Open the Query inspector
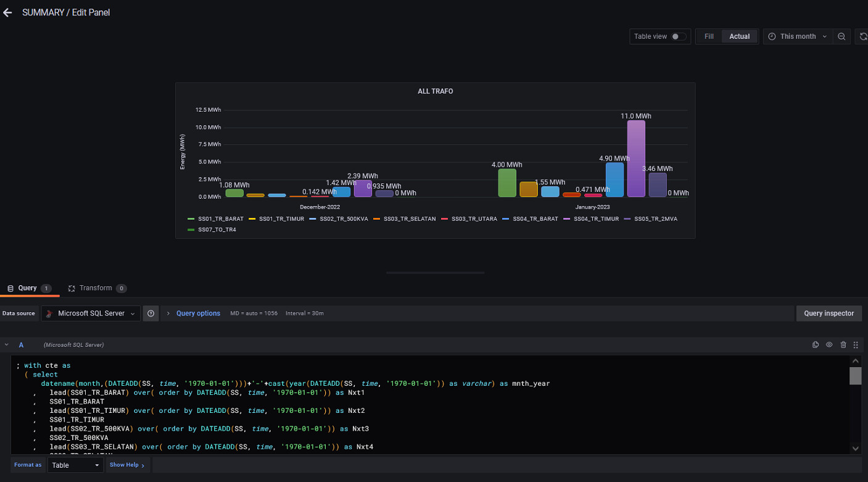The image size is (868, 482). (829, 313)
